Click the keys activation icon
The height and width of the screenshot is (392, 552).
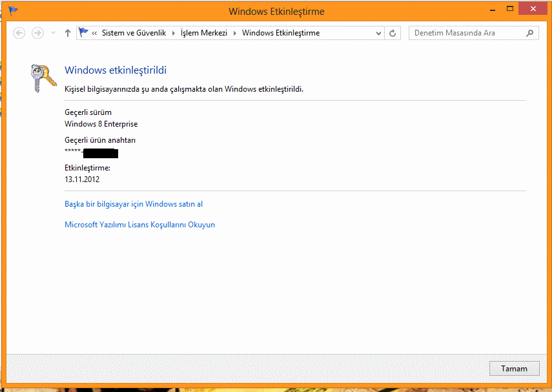click(x=43, y=78)
